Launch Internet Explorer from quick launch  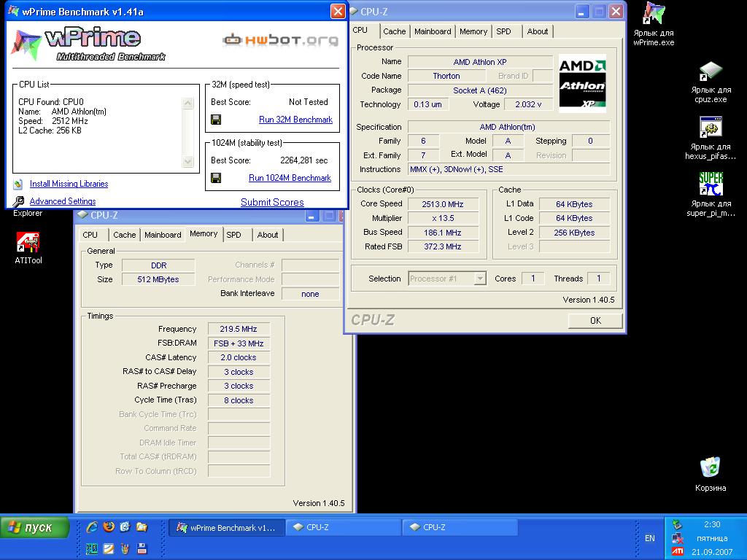tap(92, 526)
